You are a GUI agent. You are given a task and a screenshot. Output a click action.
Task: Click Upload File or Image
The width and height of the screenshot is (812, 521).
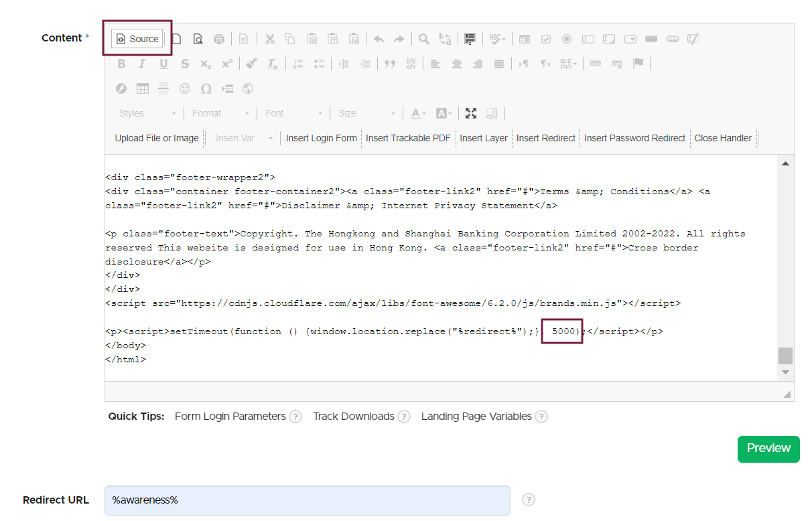coord(157,138)
